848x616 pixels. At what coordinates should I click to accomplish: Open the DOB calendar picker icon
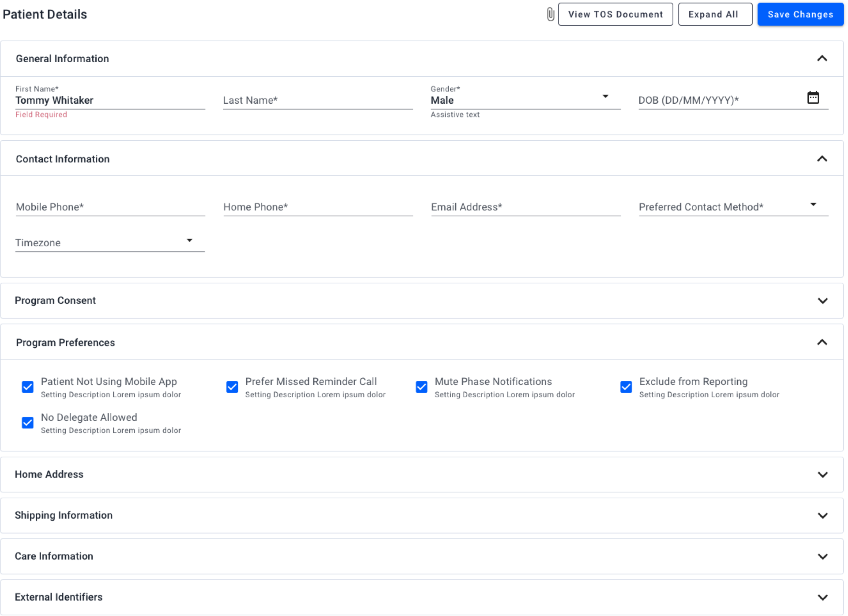[x=813, y=98]
